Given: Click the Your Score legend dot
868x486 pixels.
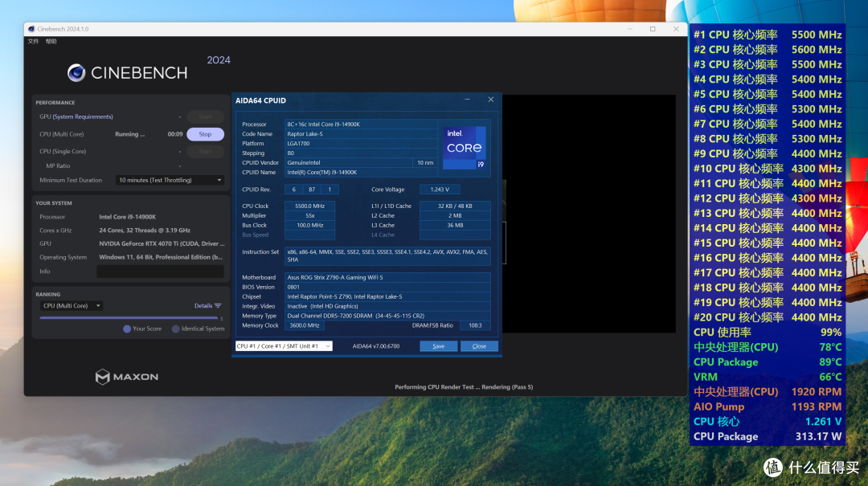Looking at the screenshot, I should (127, 329).
